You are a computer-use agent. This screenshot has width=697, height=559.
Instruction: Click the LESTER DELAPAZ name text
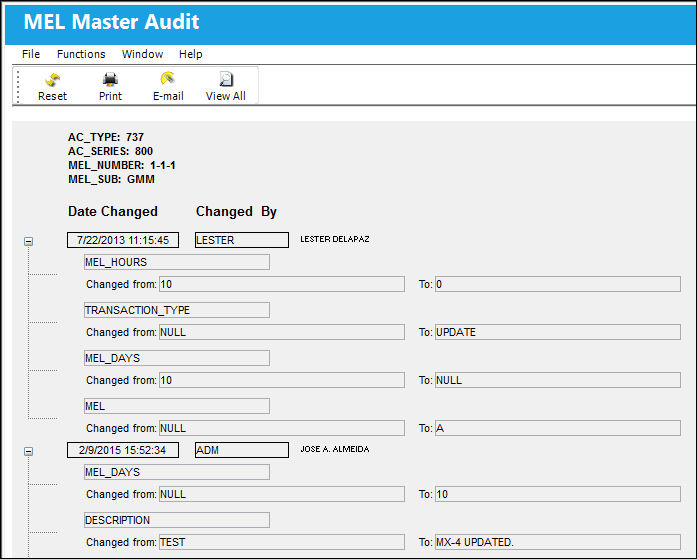pos(335,239)
